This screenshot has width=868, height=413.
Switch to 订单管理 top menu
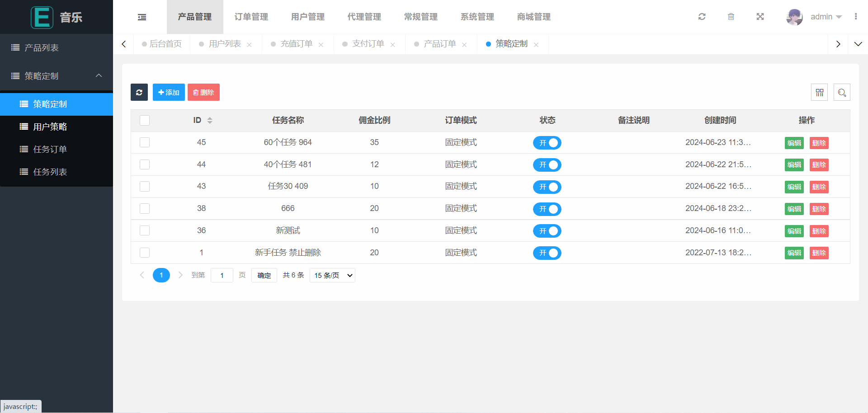pos(251,17)
